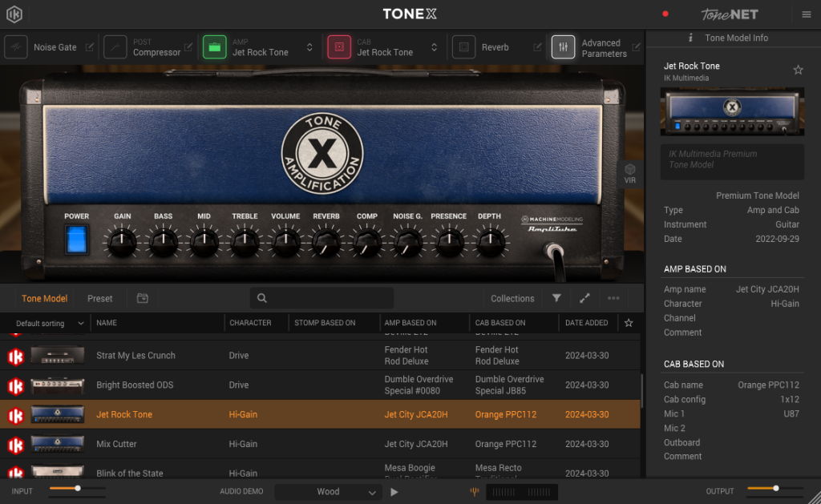Select Blink of the State tone
The image size is (821, 504).
(320, 470)
